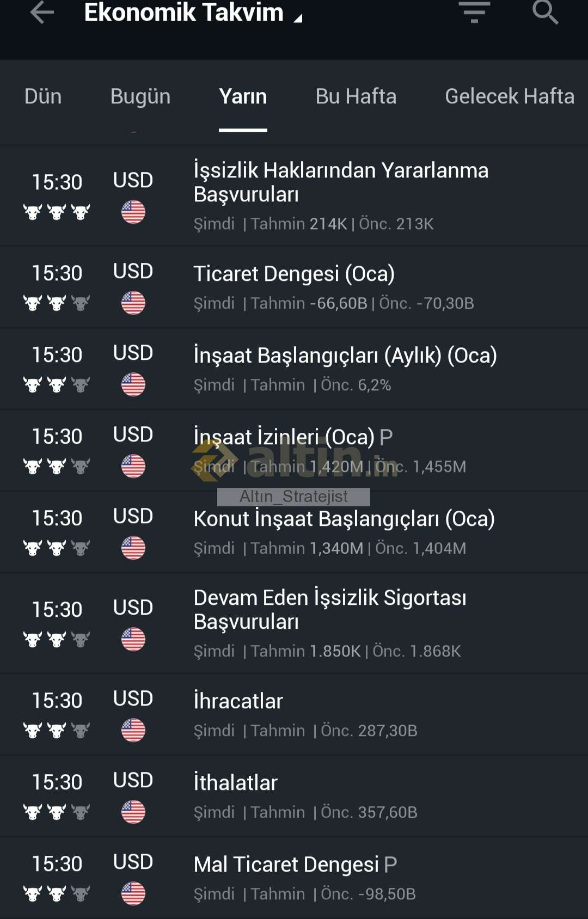Switch to the Dün tab
This screenshot has height=919, width=588.
43,96
